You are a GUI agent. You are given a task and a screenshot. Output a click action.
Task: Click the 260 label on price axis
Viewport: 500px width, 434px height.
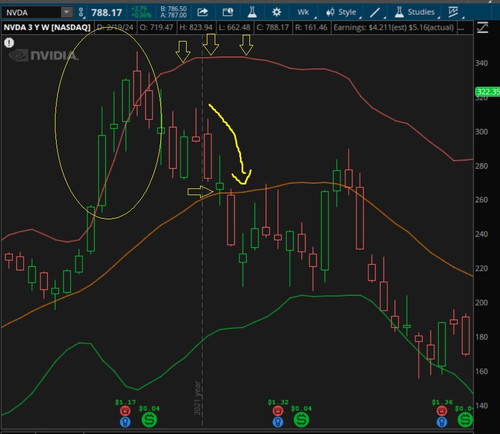tap(481, 200)
